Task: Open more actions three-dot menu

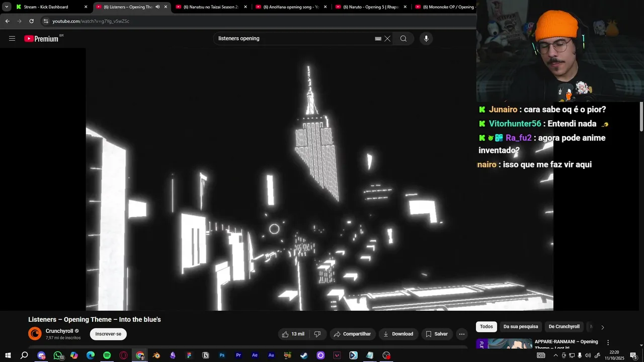Action: coord(462,334)
